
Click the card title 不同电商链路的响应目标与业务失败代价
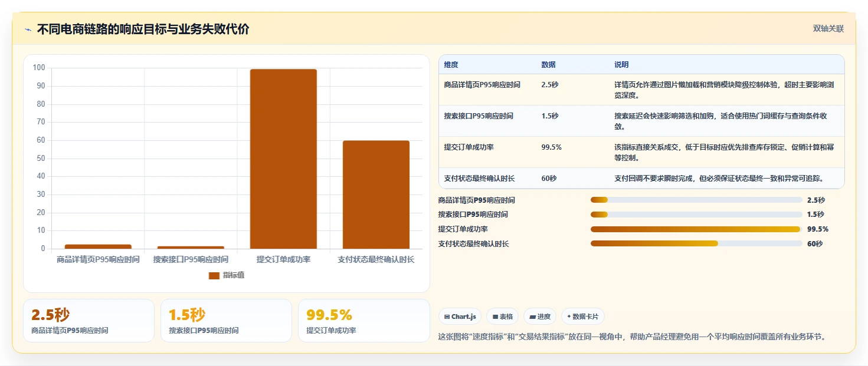tap(143, 29)
